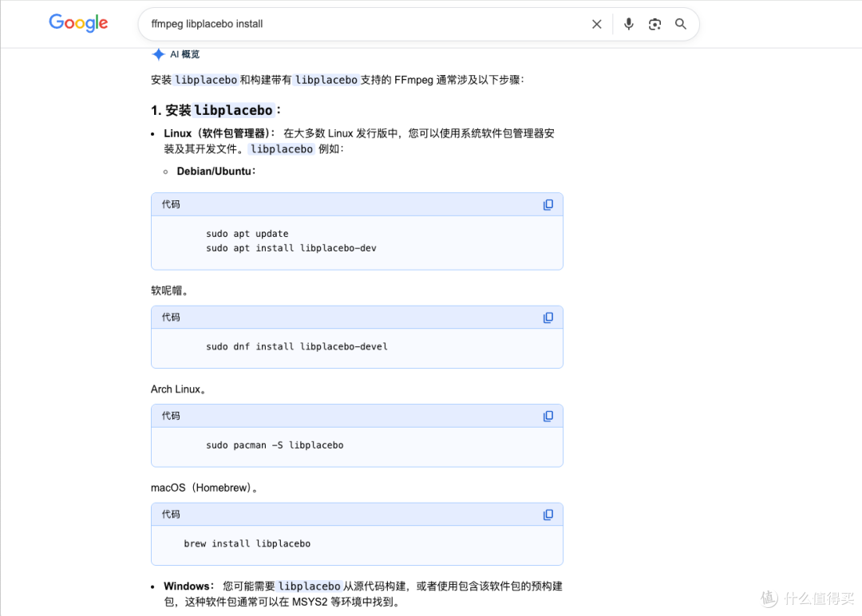
Task: Click the 'sudo apt install libplacebo-dev' line
Action: pyautogui.click(x=291, y=248)
